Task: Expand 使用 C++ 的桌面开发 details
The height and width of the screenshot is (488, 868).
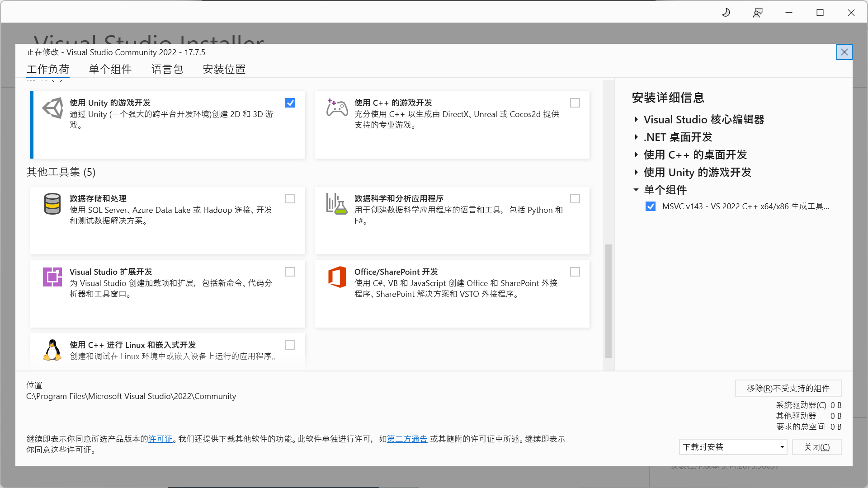Action: click(x=636, y=155)
